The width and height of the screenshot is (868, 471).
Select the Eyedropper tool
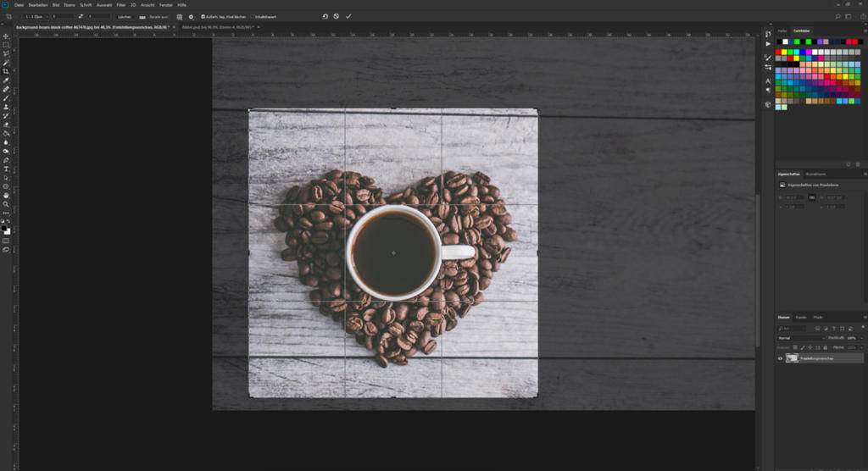tap(6, 80)
